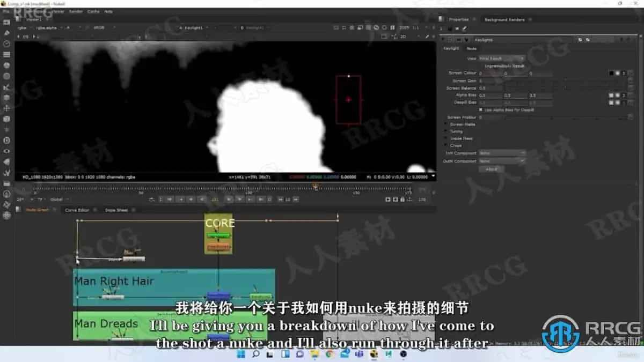Click the viewer pause icon
This screenshot has width=644, height=362.
point(392,27)
